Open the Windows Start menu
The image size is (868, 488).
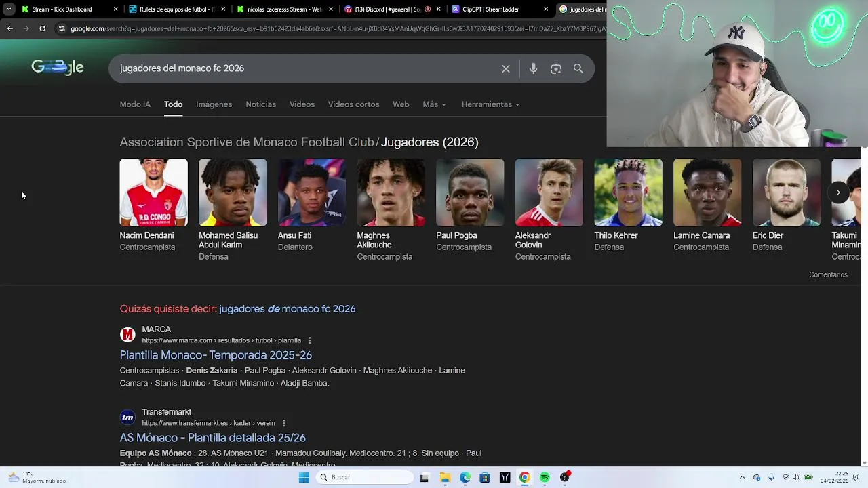(x=304, y=477)
